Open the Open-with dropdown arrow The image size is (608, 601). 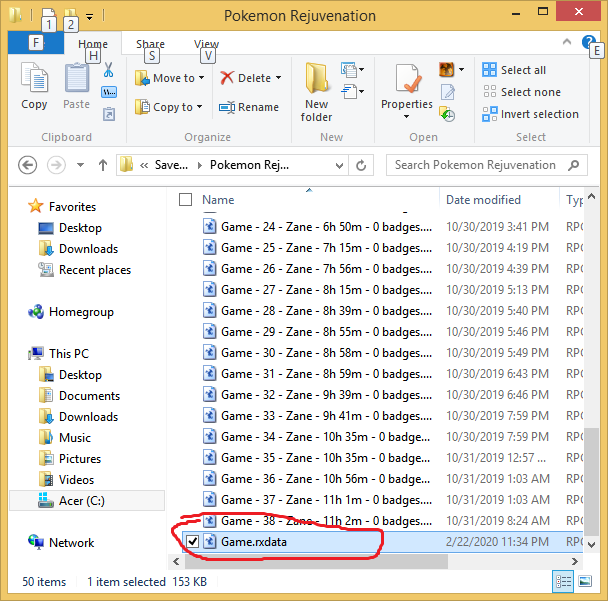(461, 70)
